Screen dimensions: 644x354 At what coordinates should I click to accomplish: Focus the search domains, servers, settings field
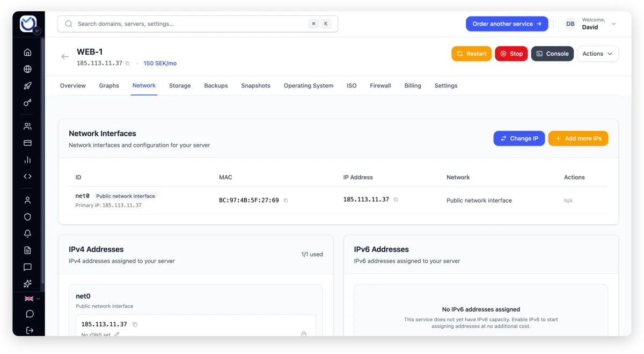(197, 24)
